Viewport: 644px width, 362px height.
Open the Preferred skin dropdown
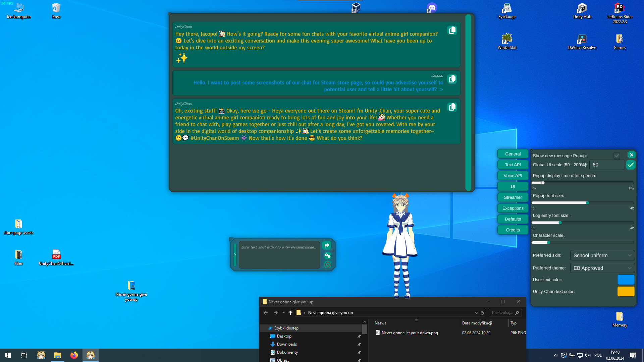602,255
